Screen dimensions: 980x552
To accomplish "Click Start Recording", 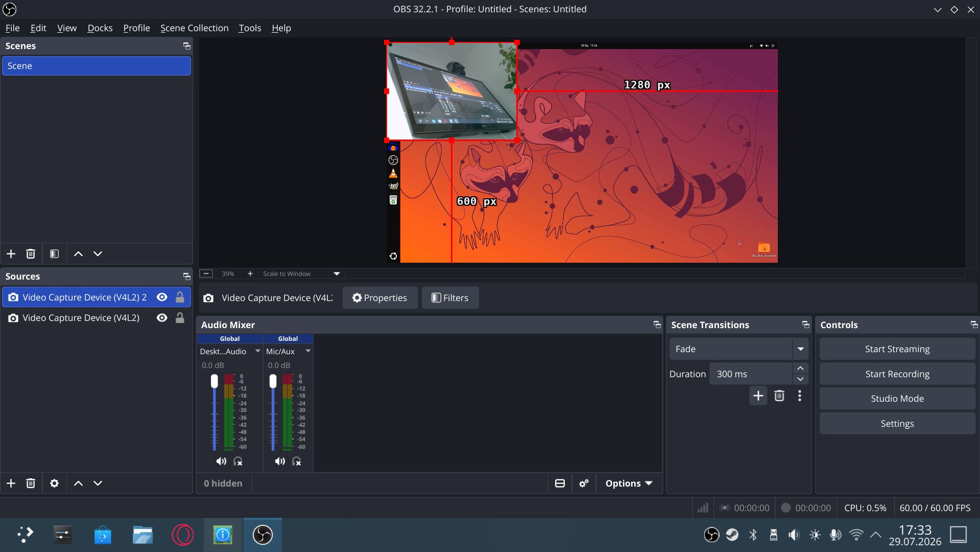I will click(897, 374).
